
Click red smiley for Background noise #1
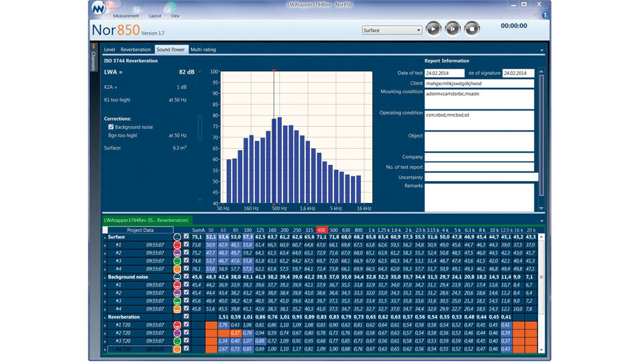click(177, 285)
